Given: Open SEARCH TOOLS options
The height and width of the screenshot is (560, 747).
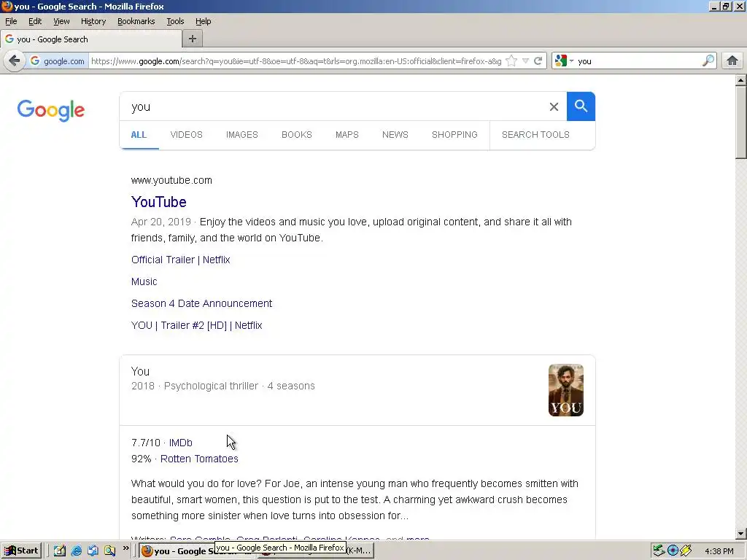Looking at the screenshot, I should 535,135.
